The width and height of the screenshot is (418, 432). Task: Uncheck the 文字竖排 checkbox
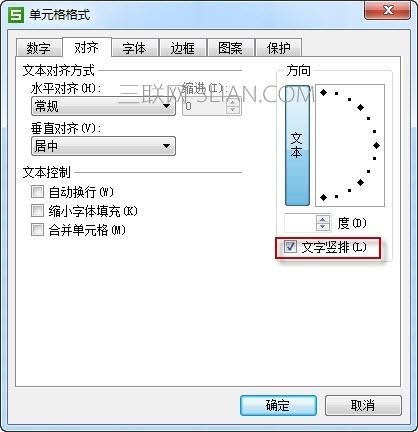tap(290, 247)
